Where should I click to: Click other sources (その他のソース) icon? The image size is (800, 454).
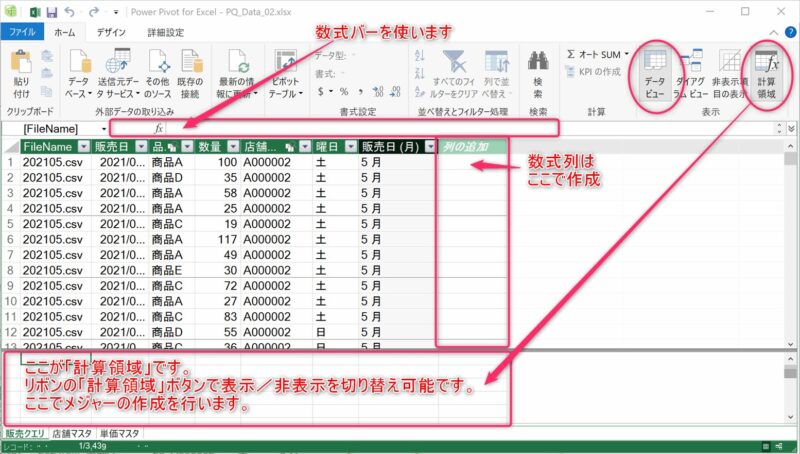pyautogui.click(x=158, y=62)
